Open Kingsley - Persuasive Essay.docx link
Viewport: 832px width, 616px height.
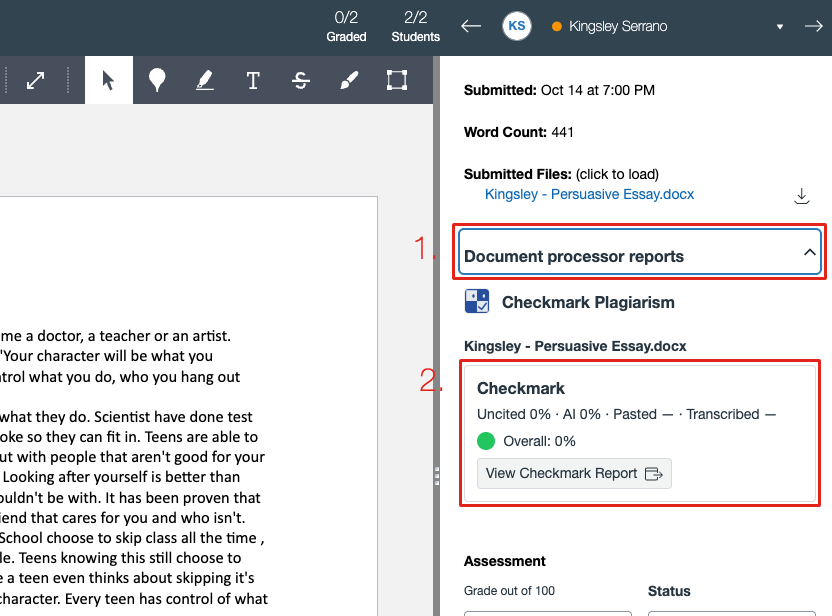pyautogui.click(x=589, y=194)
